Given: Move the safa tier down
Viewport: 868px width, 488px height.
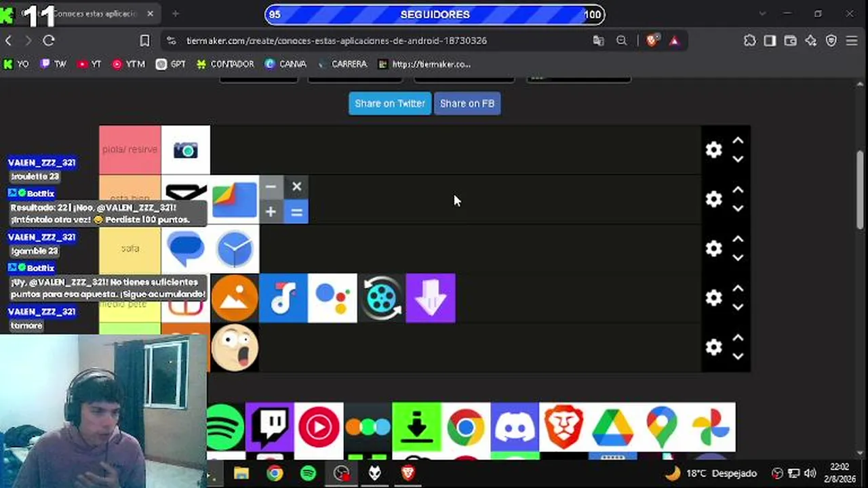Looking at the screenshot, I should click(738, 258).
